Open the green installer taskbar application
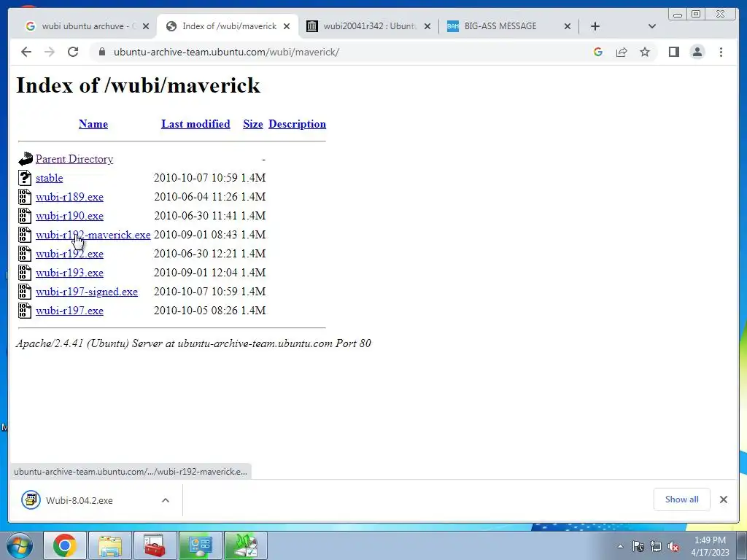 coord(245,545)
